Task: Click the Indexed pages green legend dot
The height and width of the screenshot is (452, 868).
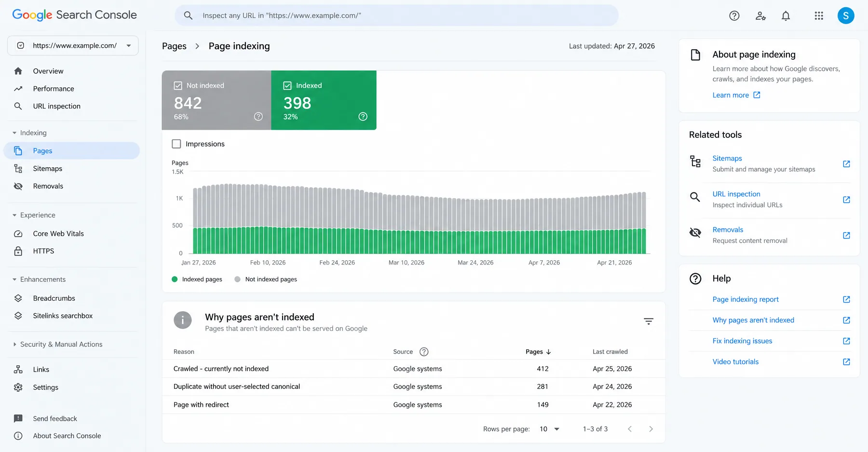Action: click(x=175, y=279)
